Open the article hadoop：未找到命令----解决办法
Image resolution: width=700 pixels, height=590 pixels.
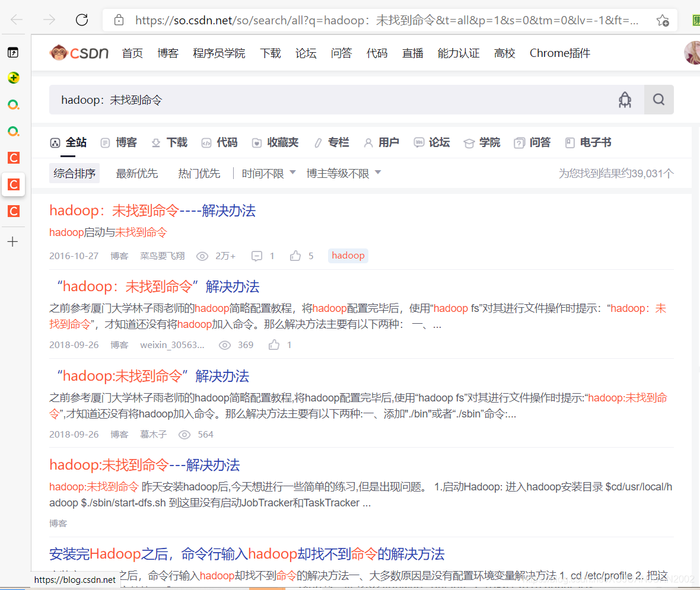[x=151, y=210]
